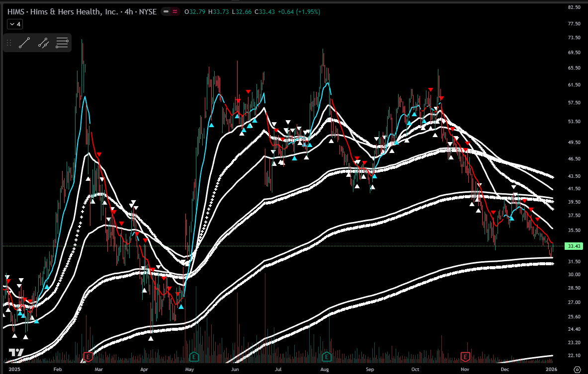Image resolution: width=588 pixels, height=374 pixels.
Task: Click the HIMS symbol title
Action: 82,11
